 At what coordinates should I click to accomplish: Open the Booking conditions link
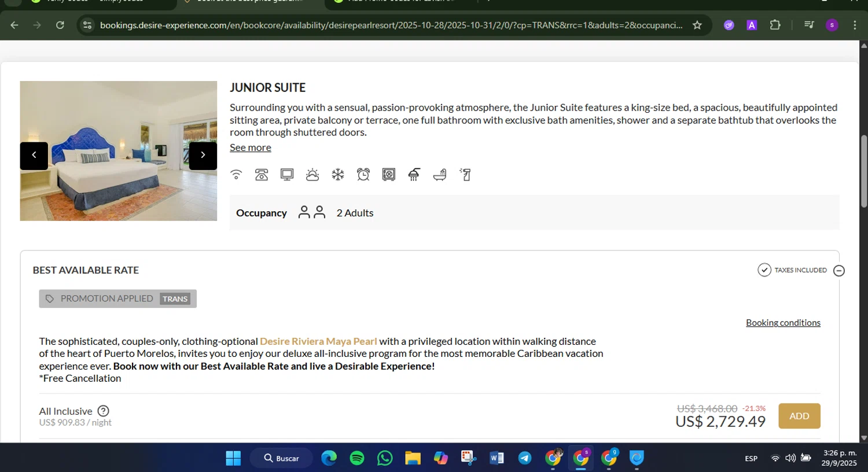[x=783, y=323]
